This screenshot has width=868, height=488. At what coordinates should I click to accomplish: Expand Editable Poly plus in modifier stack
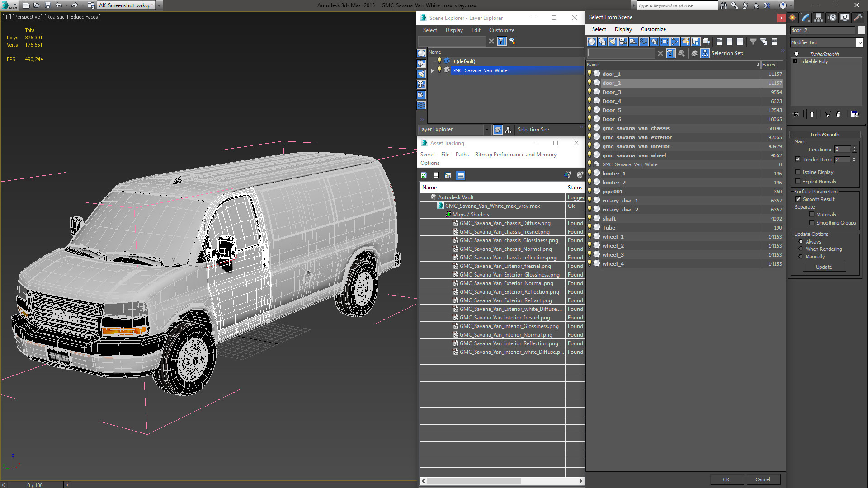pyautogui.click(x=796, y=61)
